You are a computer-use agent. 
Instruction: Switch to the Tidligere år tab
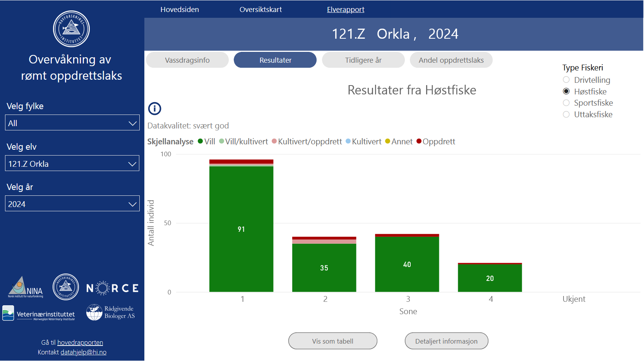point(363,60)
